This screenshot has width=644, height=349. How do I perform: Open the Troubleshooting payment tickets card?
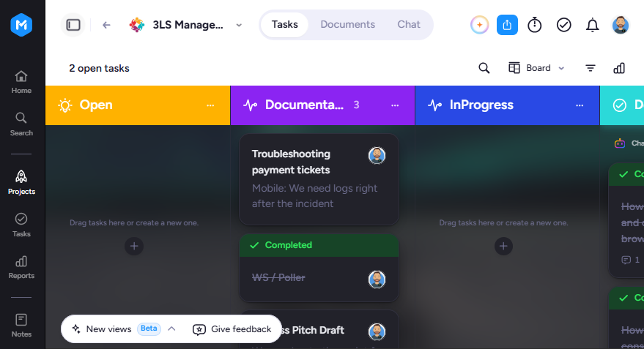(319, 179)
